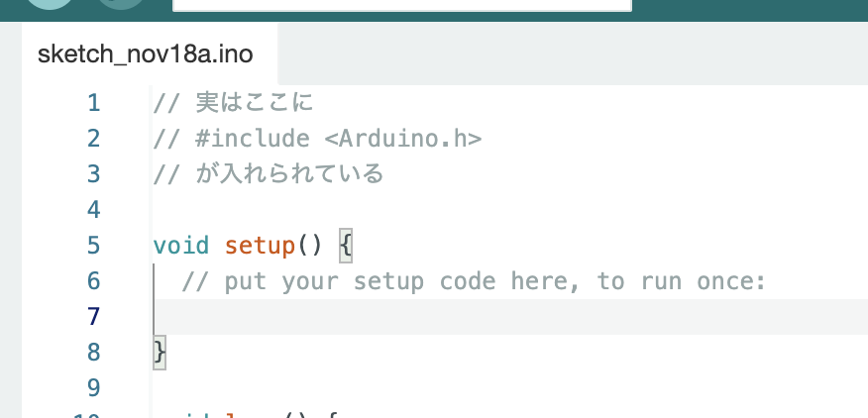Place cursor in comment '// 実はここに'
The height and width of the screenshot is (418, 868).
pos(233,103)
